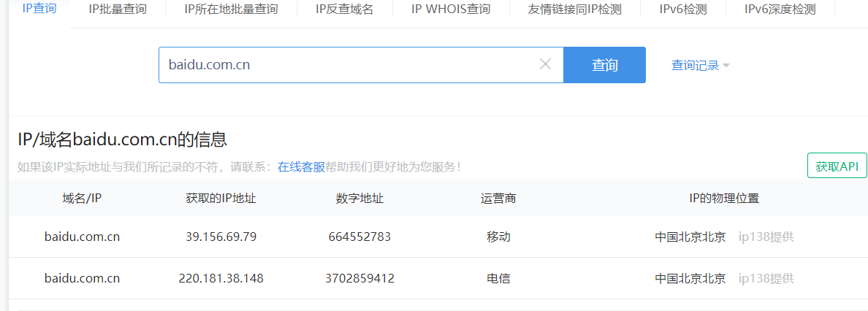Image resolution: width=868 pixels, height=311 pixels.
Task: Click the heading IP/域名baidu.com.cn的信息
Action: [122, 139]
